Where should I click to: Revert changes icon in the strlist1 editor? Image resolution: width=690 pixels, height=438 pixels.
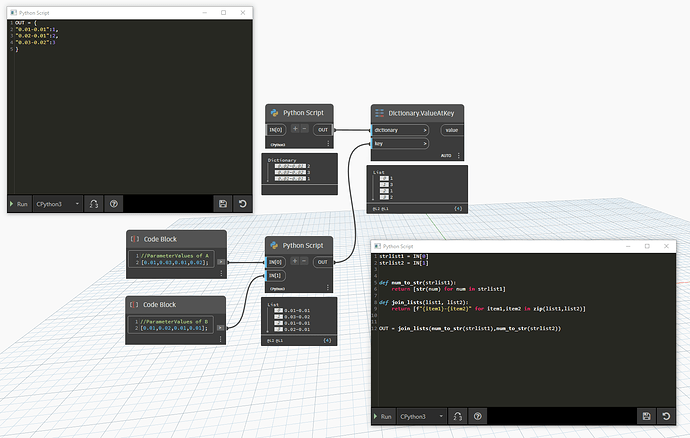(666, 416)
